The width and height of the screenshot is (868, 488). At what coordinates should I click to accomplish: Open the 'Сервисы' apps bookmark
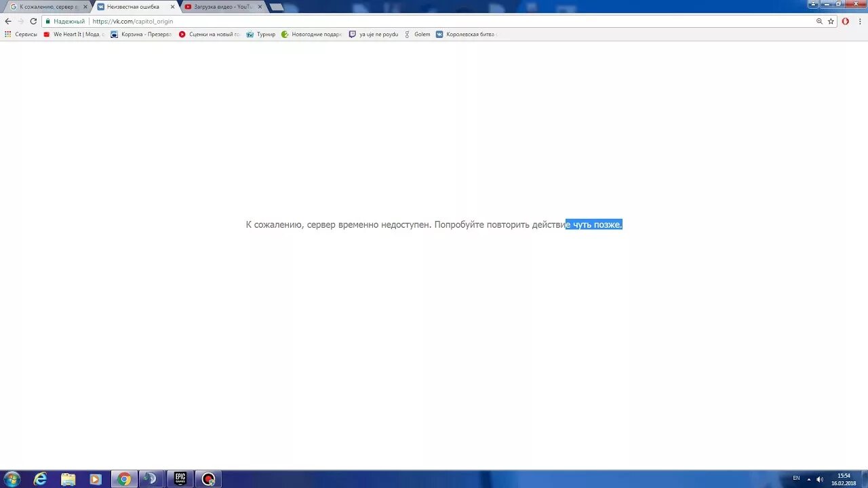(21, 34)
